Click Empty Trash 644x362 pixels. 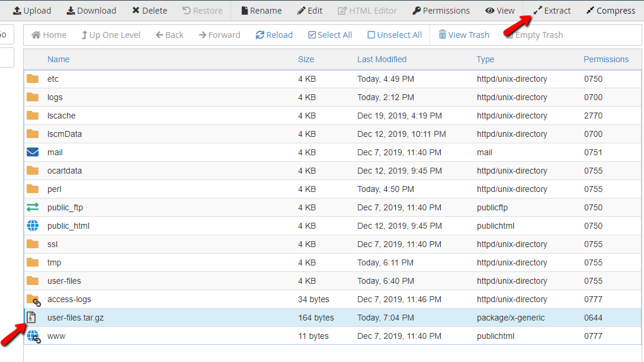point(534,35)
